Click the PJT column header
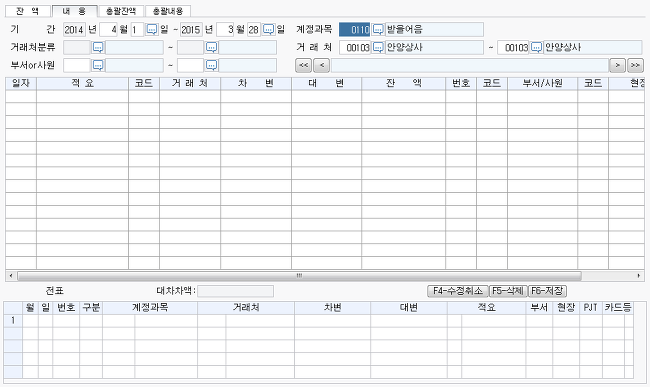The width and height of the screenshot is (650, 387). coord(591,307)
